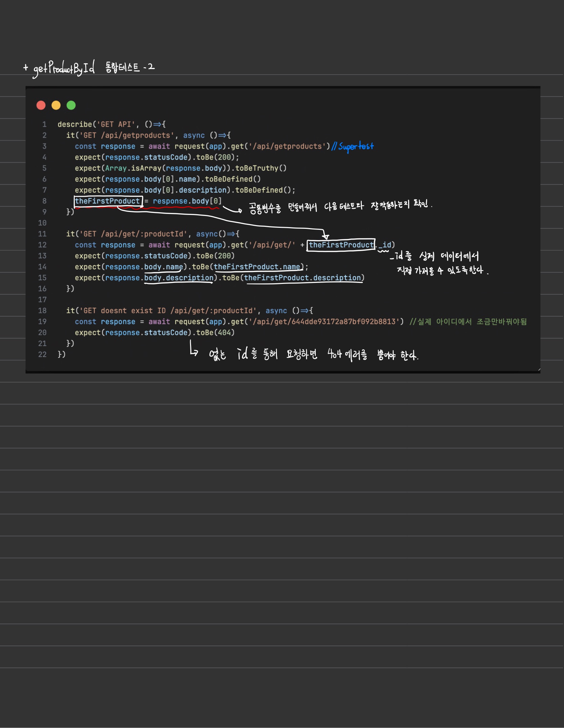Click the yellow minimize dot in code window
Viewport: 564px width, 728px height.
pyautogui.click(x=56, y=105)
